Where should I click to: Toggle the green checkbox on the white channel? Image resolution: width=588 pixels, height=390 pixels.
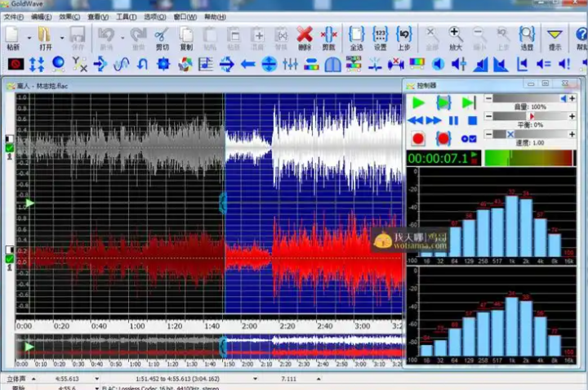coord(10,148)
